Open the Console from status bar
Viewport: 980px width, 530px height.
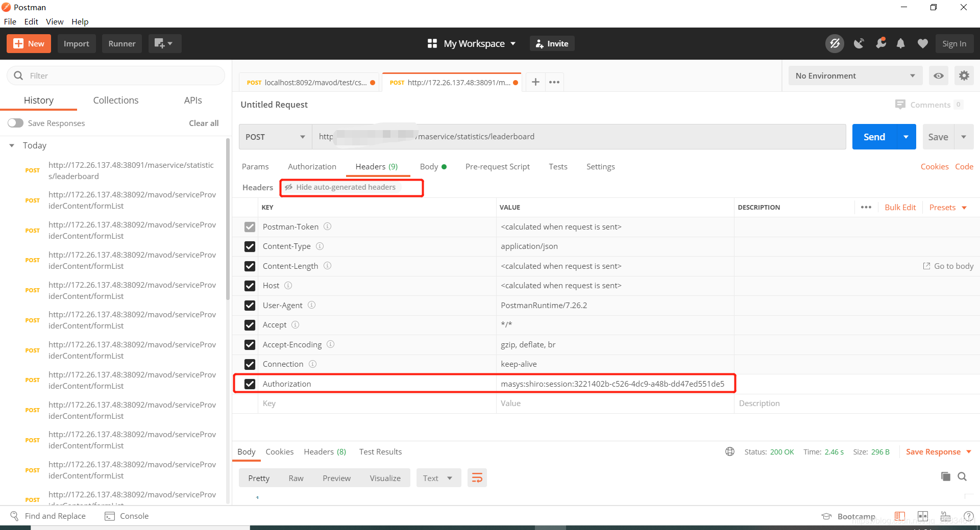[x=127, y=516]
